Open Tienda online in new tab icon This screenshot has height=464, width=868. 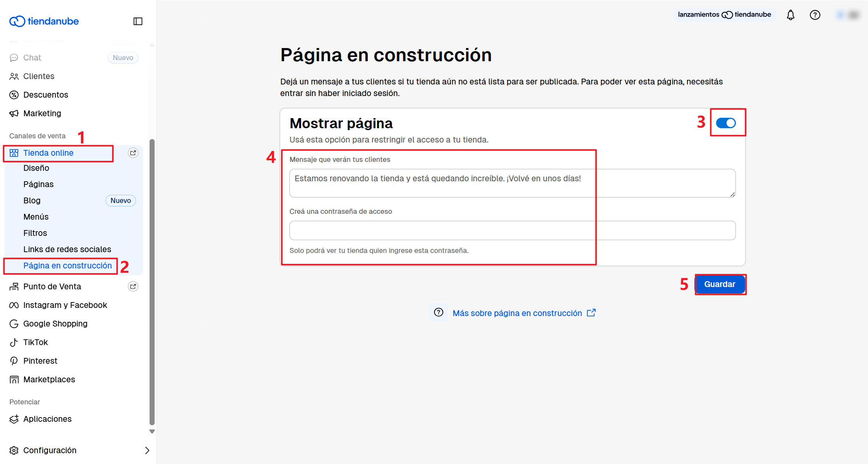pyautogui.click(x=133, y=153)
